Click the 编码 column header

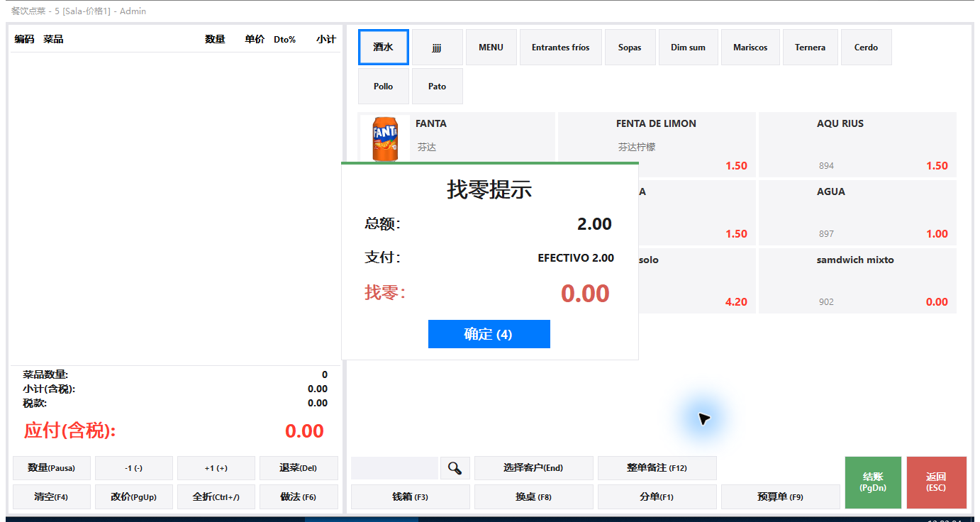pos(24,40)
